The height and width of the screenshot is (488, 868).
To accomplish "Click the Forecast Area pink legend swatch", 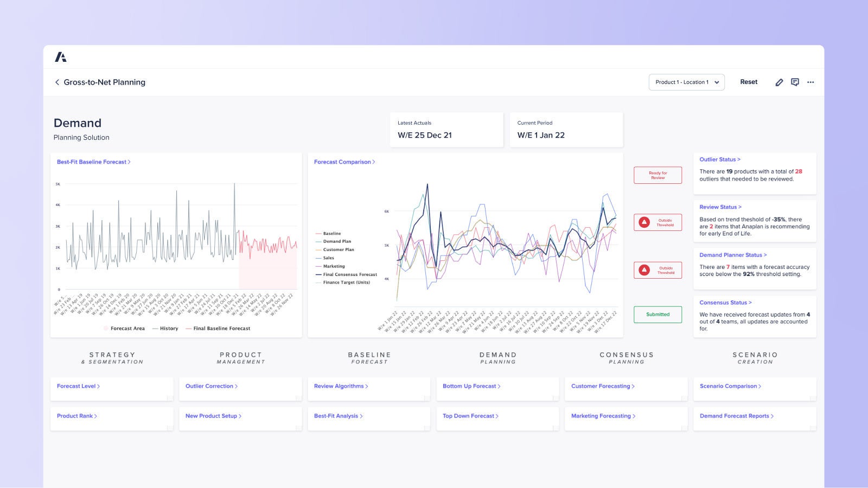I will pos(105,328).
